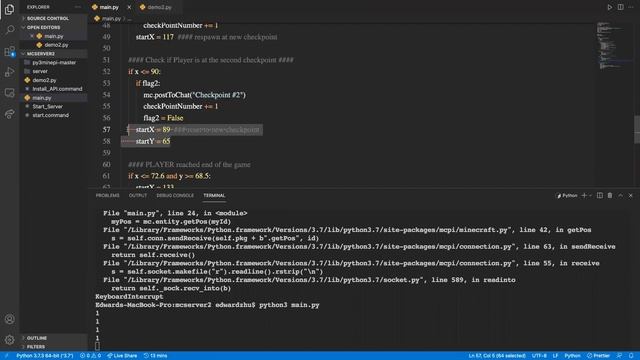
Task: Create a new terminal with plus icon
Action: 584,196
